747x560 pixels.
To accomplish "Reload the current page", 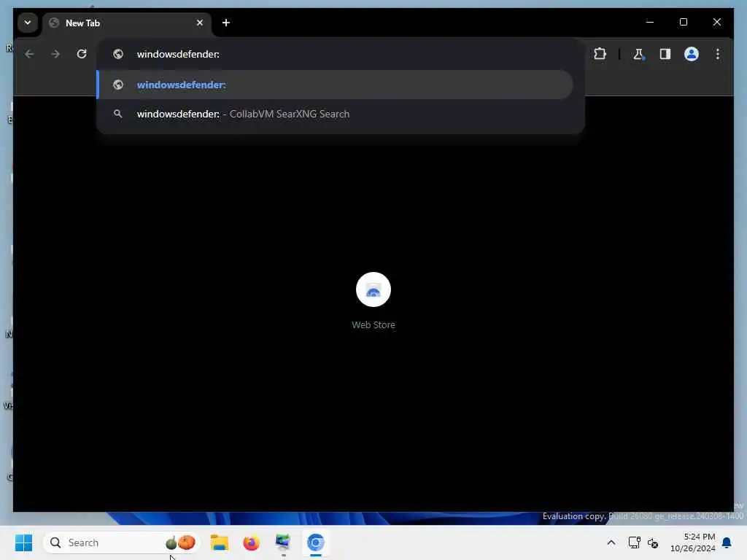I will pos(82,54).
